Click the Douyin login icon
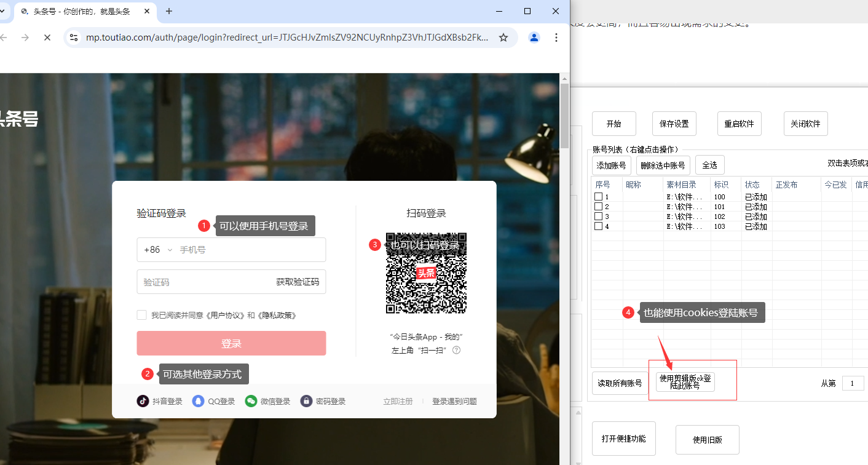 143,401
